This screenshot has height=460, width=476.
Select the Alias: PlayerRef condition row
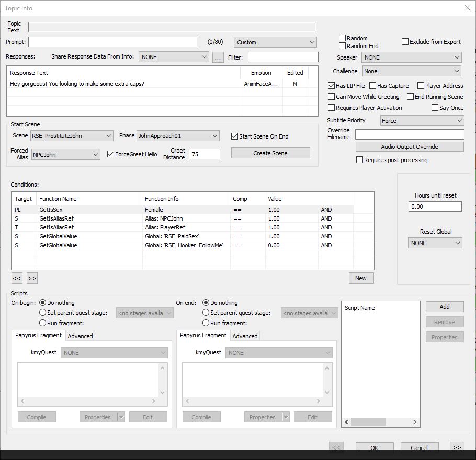[182, 227]
